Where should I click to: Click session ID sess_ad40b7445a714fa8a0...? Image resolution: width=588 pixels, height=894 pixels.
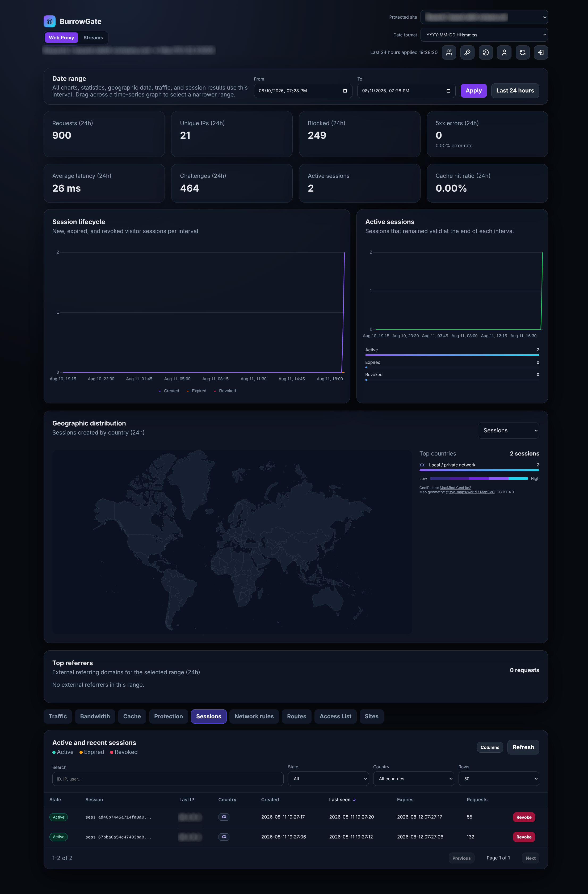118,817
